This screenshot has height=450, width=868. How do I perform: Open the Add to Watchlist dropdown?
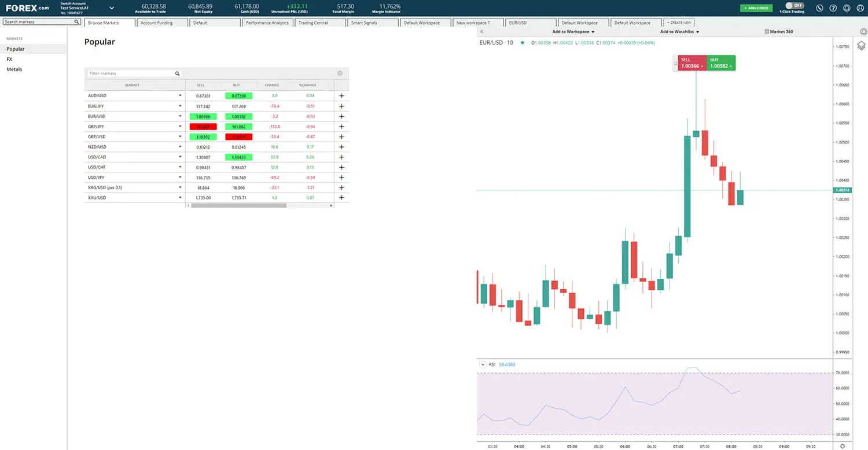coord(680,32)
